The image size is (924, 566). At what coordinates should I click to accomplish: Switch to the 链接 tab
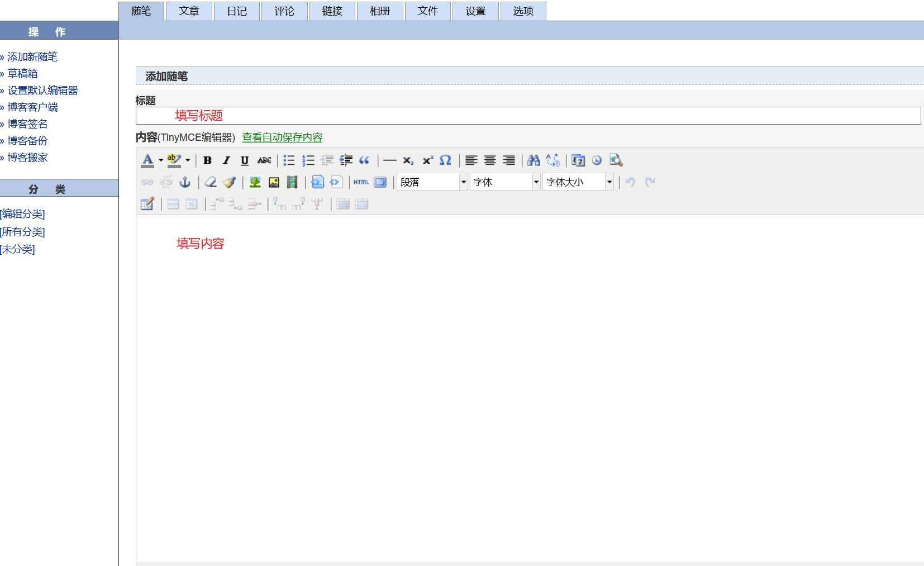point(332,11)
